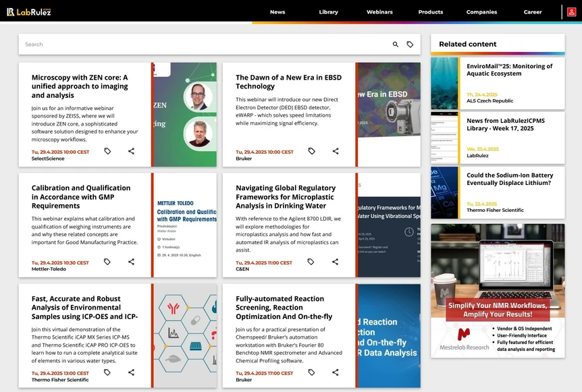
Task: Click Thermo Fisher Scientific organizer on ICP-OES card
Action: pyautogui.click(x=60, y=380)
